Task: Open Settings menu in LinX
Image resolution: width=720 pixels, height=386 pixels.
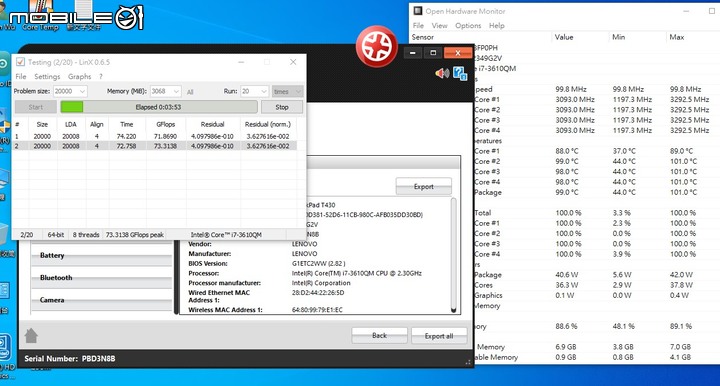Action: [47, 76]
